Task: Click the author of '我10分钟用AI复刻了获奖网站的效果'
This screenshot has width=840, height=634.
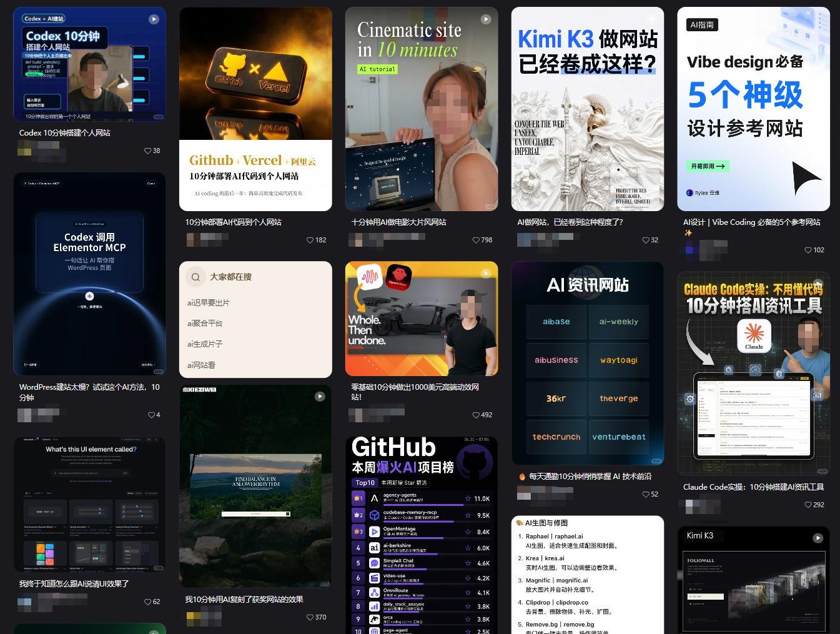Action: (204, 617)
